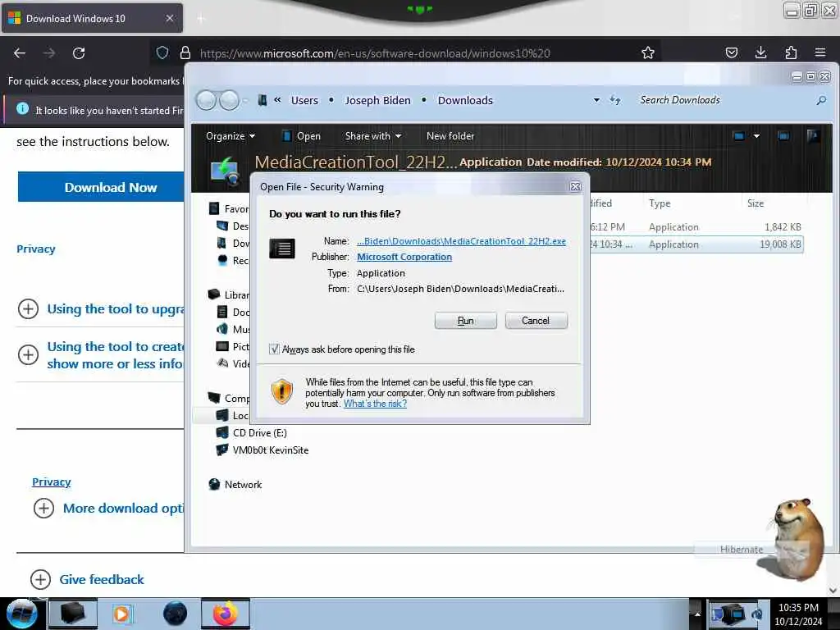Click the padlock site info icon
This screenshot has width=840, height=630.
185,52
